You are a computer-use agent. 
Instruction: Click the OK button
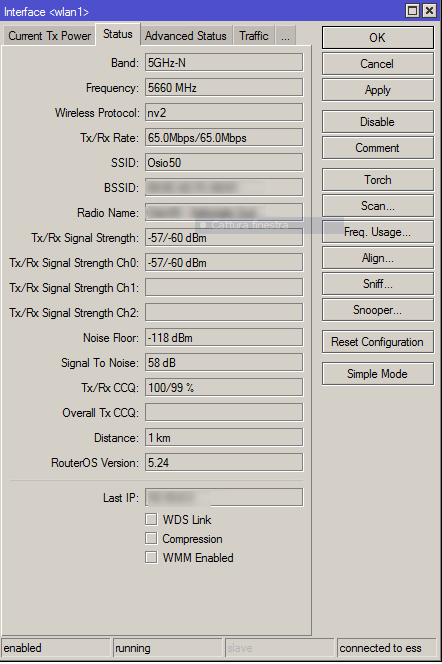click(378, 38)
